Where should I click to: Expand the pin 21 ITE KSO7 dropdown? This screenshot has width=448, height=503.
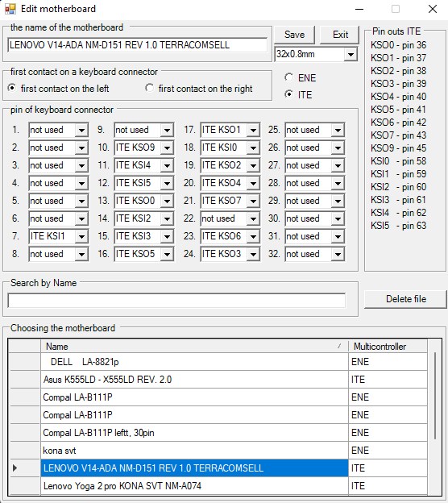click(x=253, y=202)
